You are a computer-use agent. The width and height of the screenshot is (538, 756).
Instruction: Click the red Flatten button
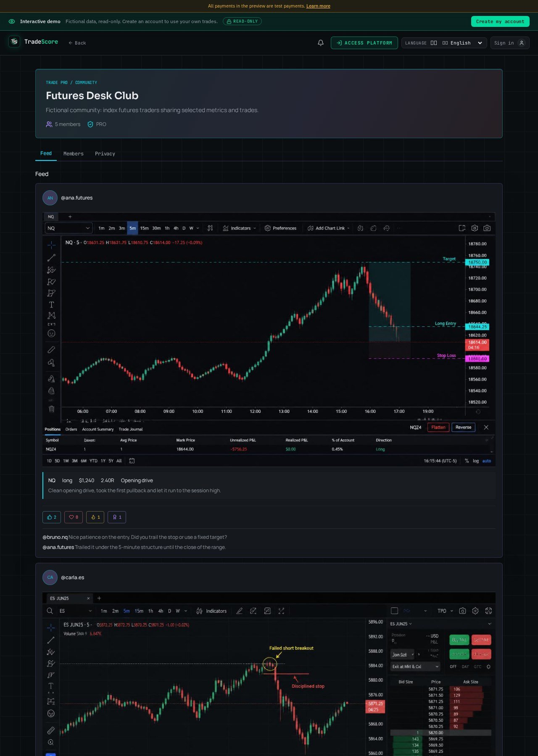coord(438,427)
